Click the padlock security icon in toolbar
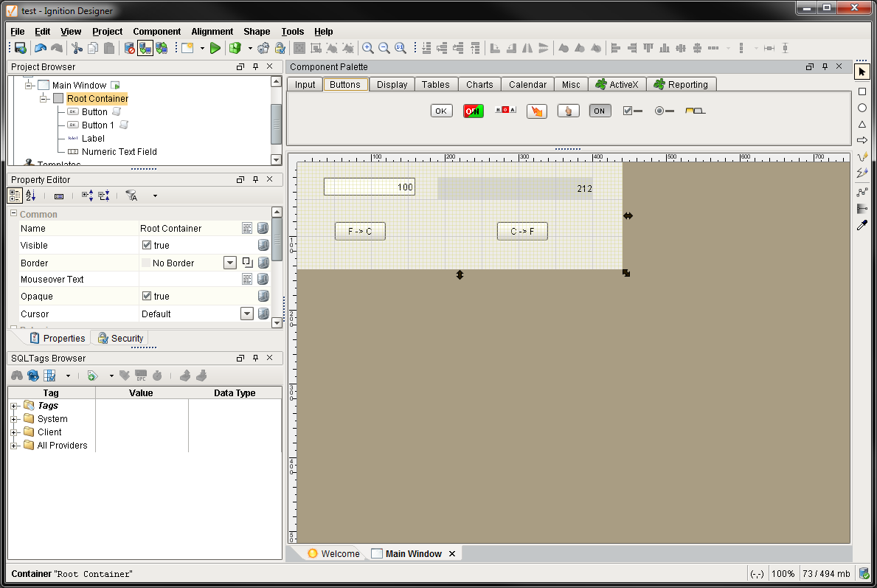This screenshot has width=877, height=588. [280, 48]
